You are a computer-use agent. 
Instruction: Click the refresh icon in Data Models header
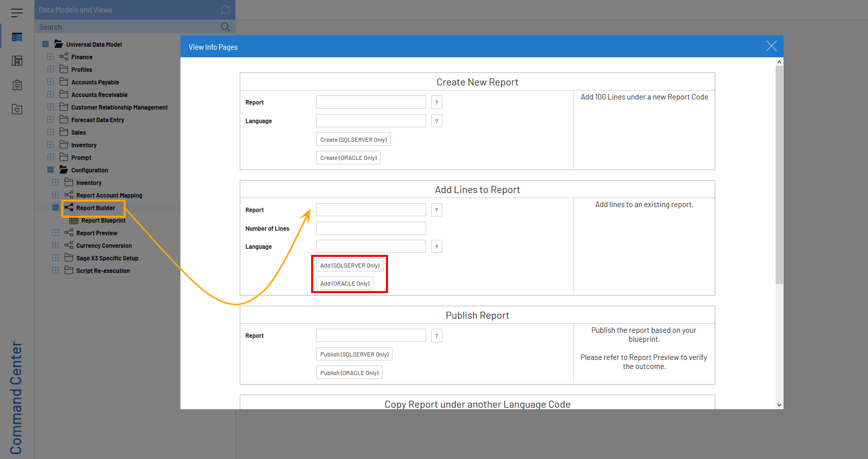tap(225, 10)
